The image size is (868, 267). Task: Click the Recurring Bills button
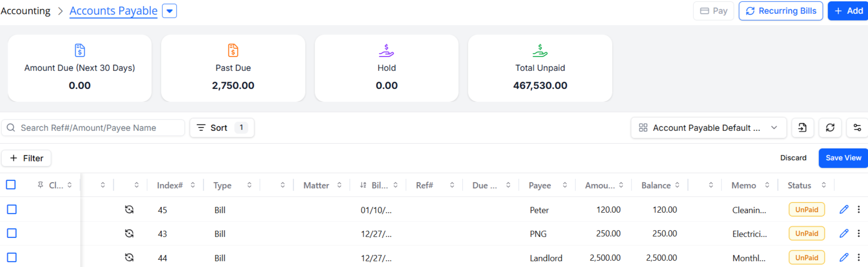(x=780, y=11)
